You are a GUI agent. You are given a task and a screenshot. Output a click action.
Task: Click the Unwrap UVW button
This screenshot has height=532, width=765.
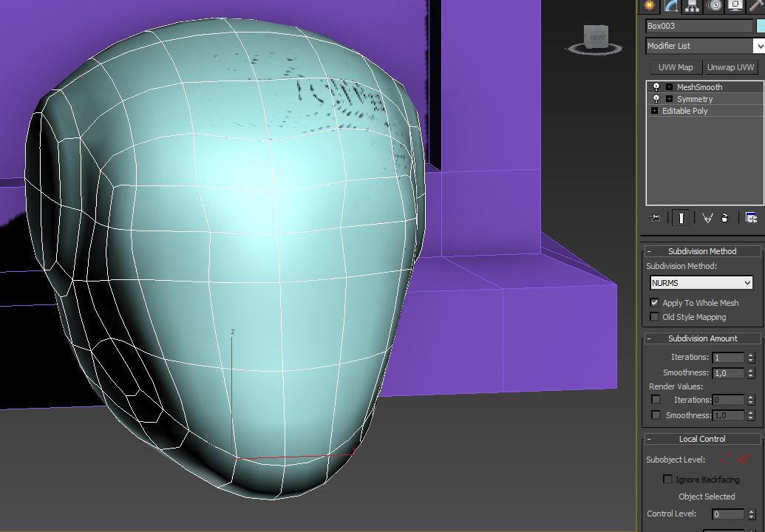(730, 67)
